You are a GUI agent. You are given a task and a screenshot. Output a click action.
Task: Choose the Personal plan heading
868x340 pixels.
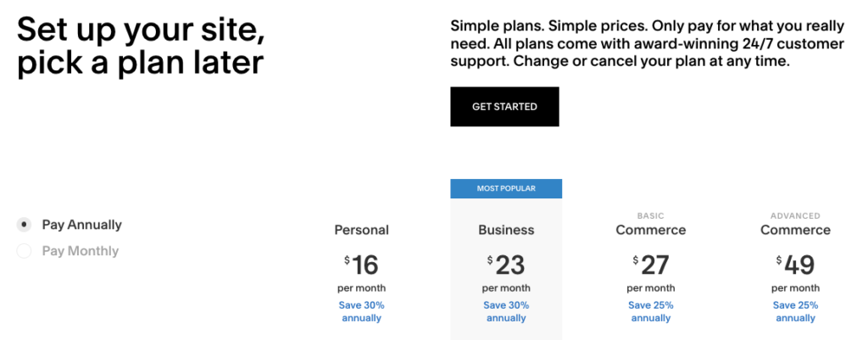[x=362, y=230]
